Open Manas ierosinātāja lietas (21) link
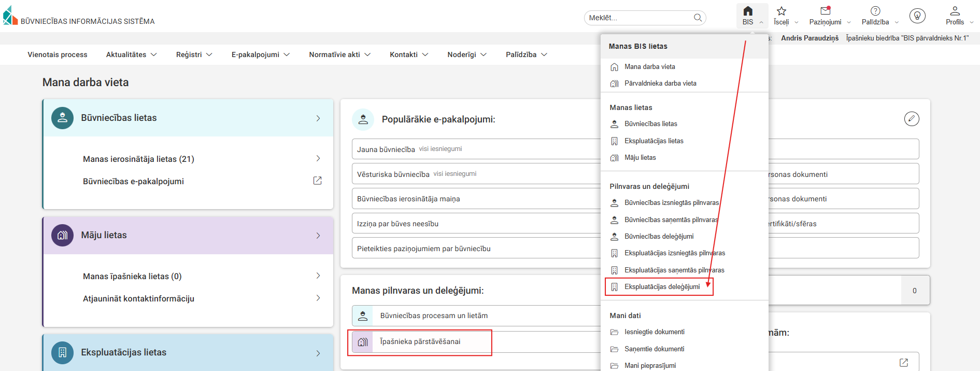This screenshot has width=980, height=371. [138, 159]
